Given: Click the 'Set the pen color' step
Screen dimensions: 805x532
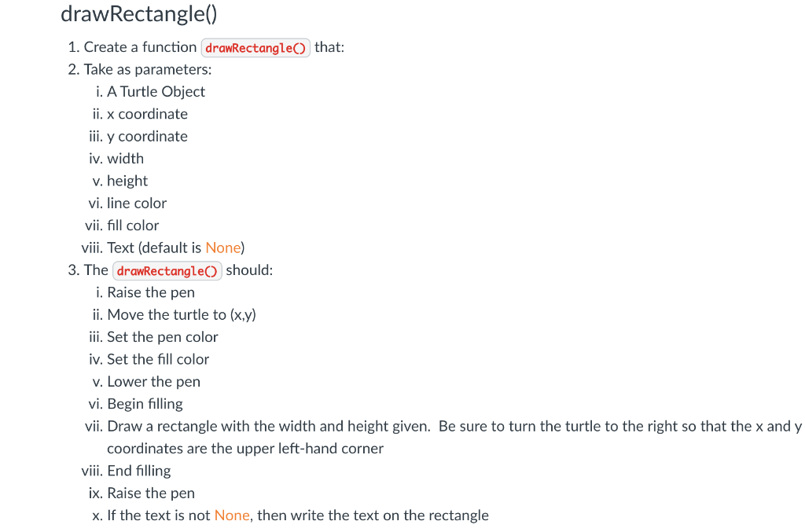Looking at the screenshot, I should click(x=162, y=337).
